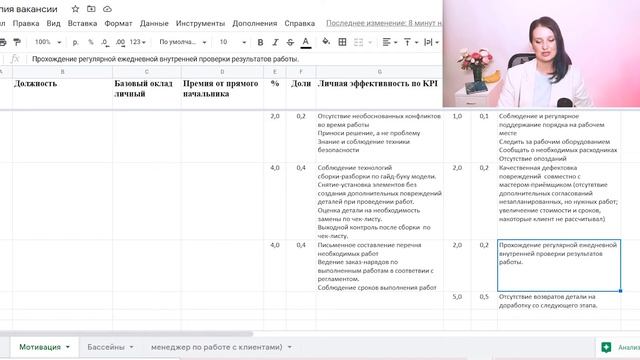
Task: Switch to менеджер по работе с клиентами tab
Action: pos(217,347)
